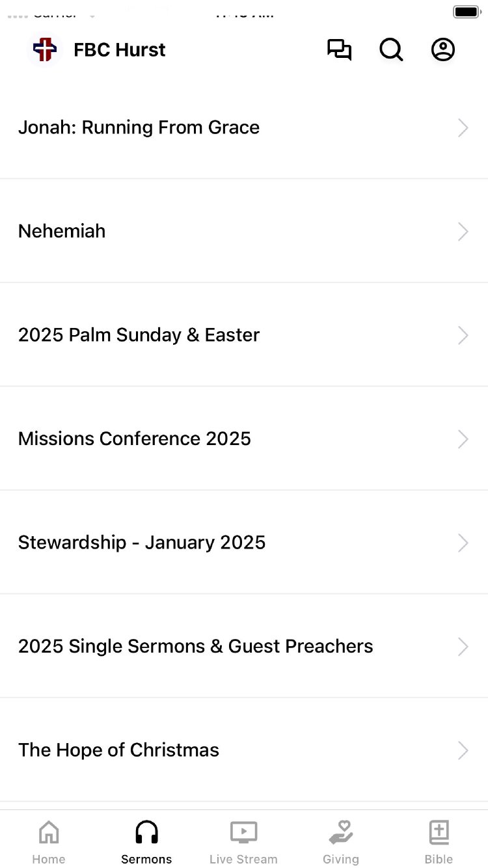488x868 pixels.
Task: Open the Live Stream screen icon
Action: (x=243, y=832)
